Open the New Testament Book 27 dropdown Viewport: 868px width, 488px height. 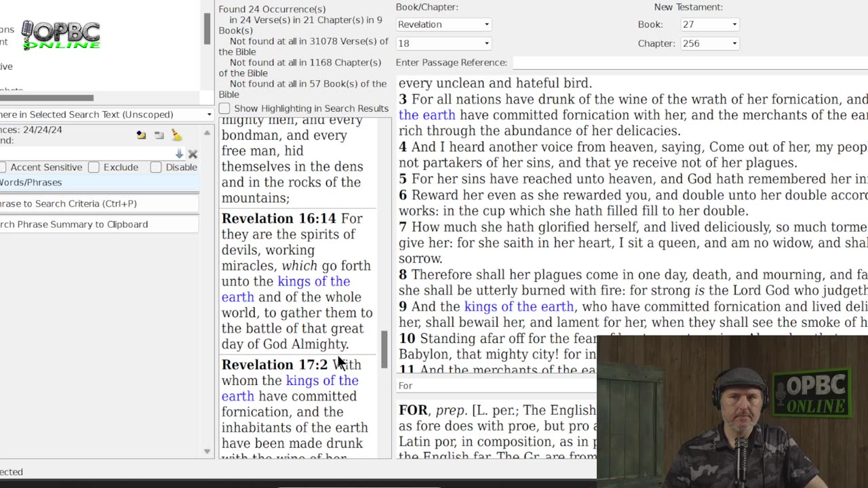709,24
